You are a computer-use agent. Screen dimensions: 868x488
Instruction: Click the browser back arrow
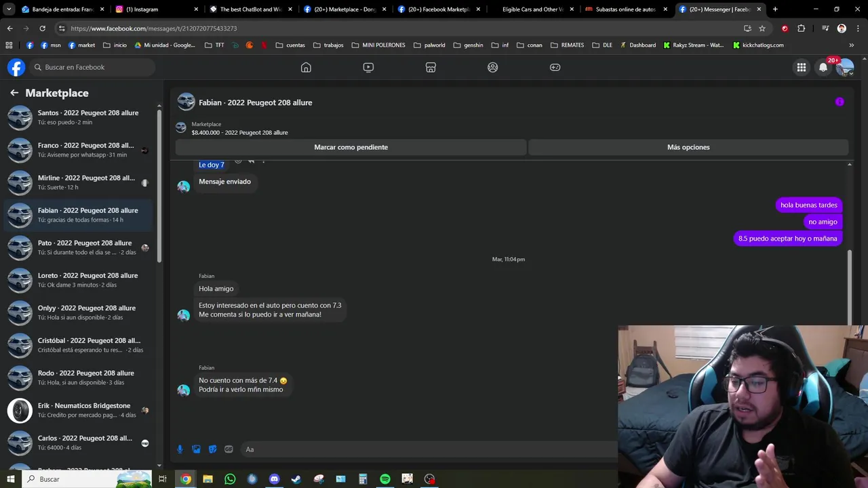[9, 28]
